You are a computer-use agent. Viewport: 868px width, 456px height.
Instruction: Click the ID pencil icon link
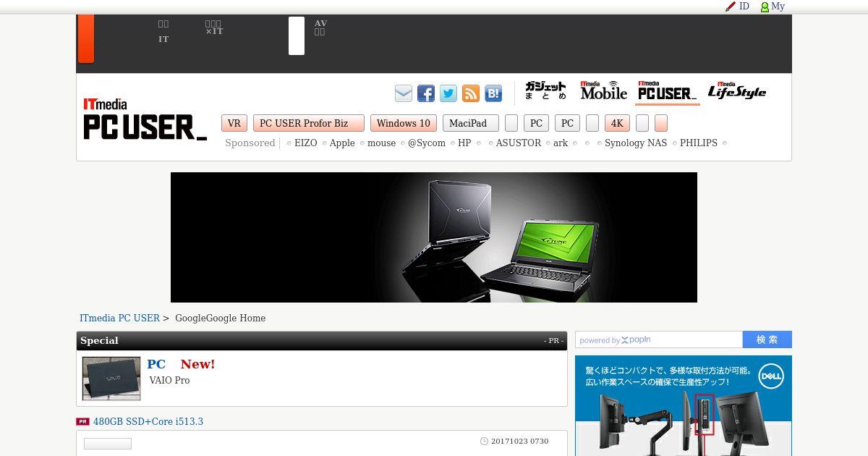(737, 7)
